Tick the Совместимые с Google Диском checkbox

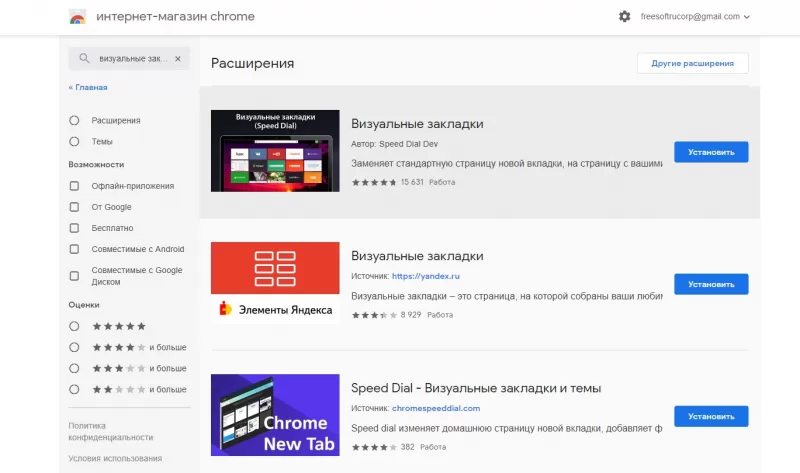(74, 276)
